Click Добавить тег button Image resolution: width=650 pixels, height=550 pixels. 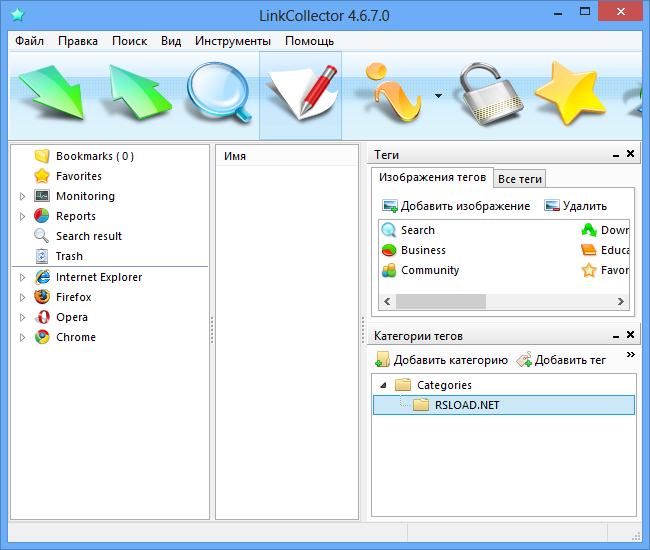pos(561,360)
